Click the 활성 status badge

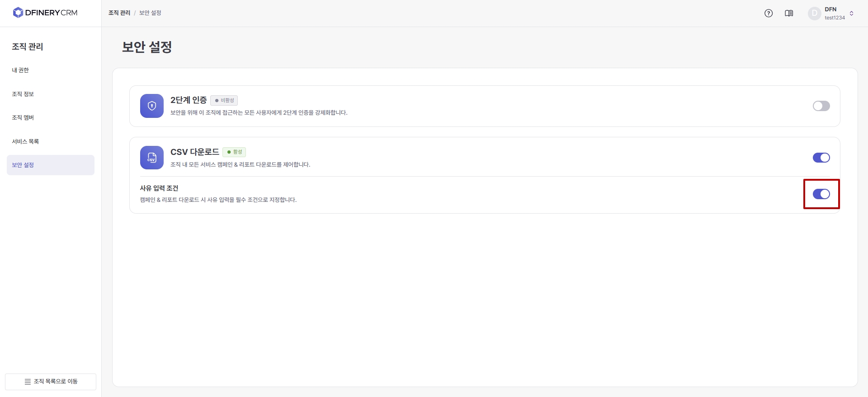(234, 152)
